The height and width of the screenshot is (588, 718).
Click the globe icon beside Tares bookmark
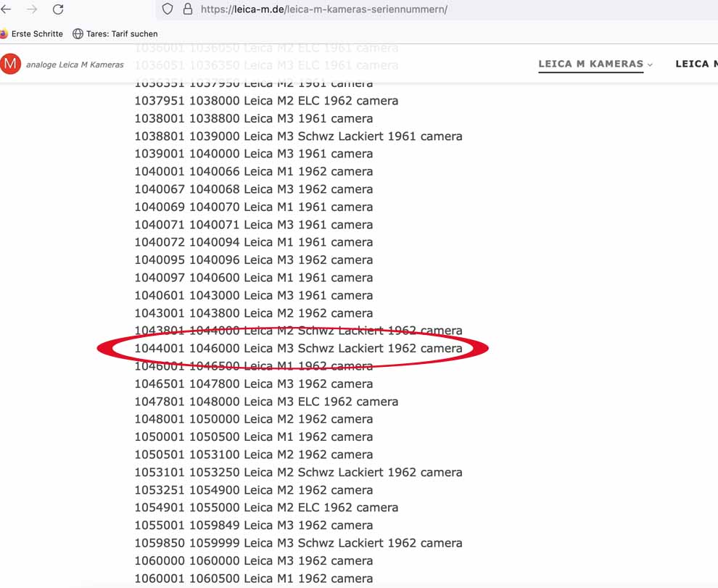78,34
